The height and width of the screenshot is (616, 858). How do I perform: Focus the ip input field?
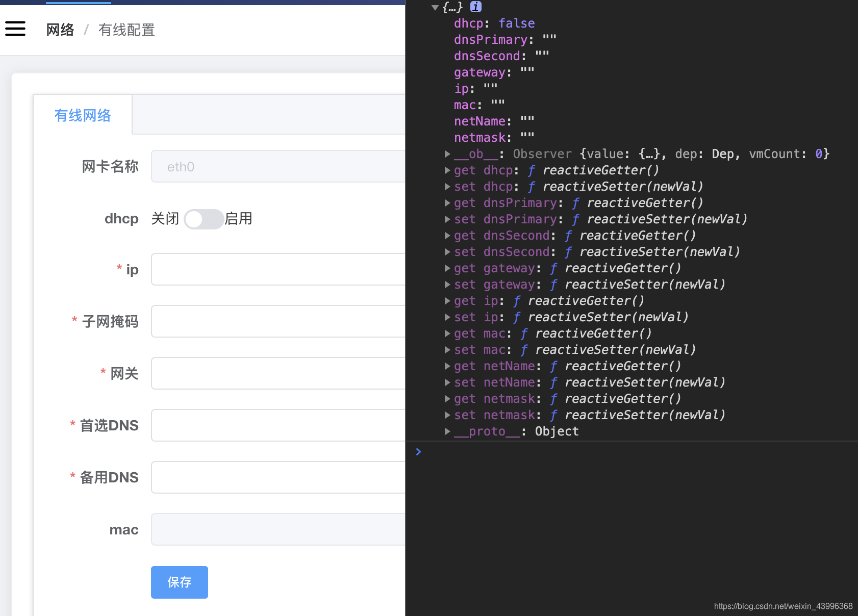[278, 269]
